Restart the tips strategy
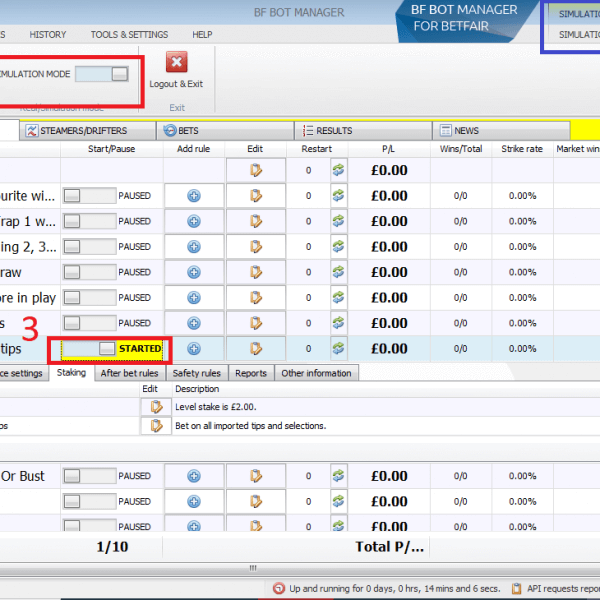The height and width of the screenshot is (600, 600). (339, 349)
